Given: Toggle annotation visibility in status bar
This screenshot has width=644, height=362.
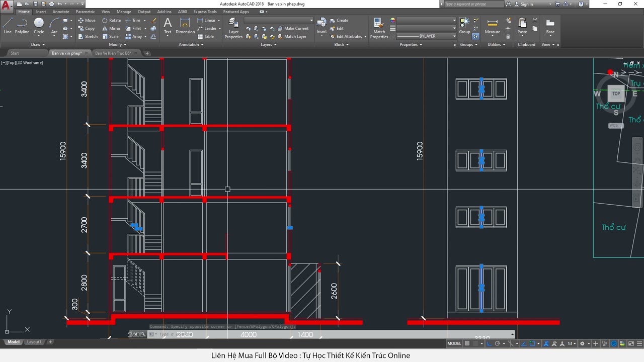Looking at the screenshot, I should 546,344.
